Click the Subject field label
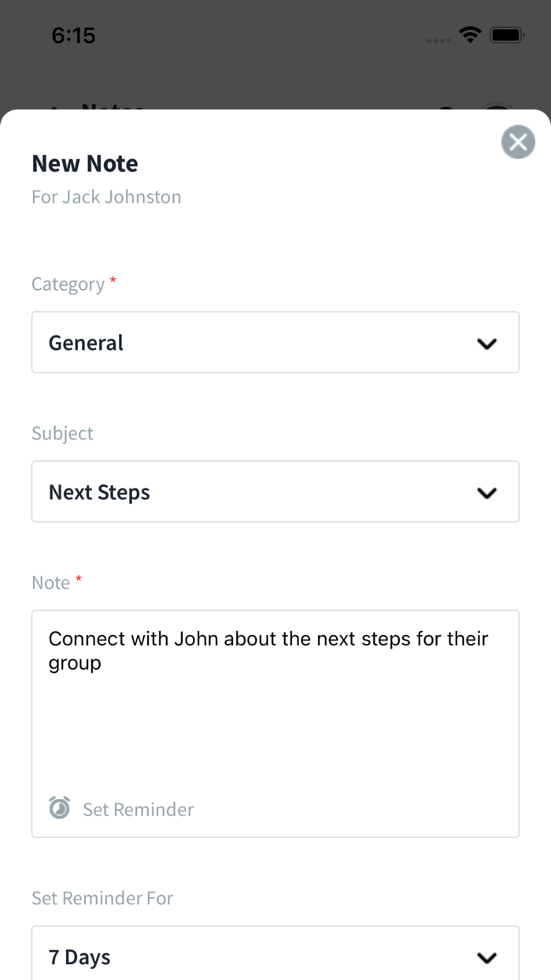 pos(62,433)
